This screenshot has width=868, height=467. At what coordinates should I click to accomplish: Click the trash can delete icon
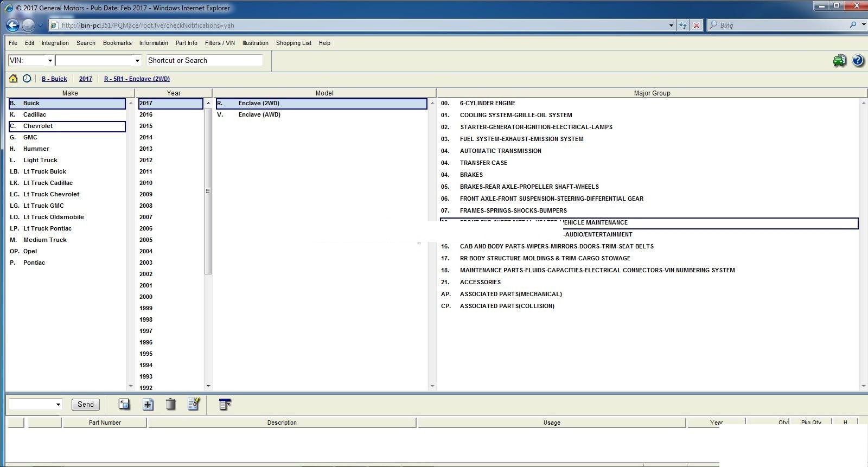coord(170,404)
